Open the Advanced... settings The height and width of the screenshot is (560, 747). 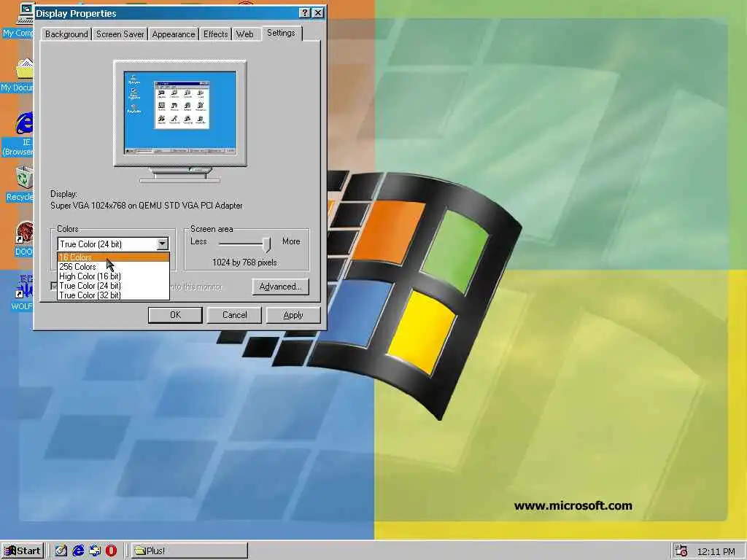coord(281,287)
